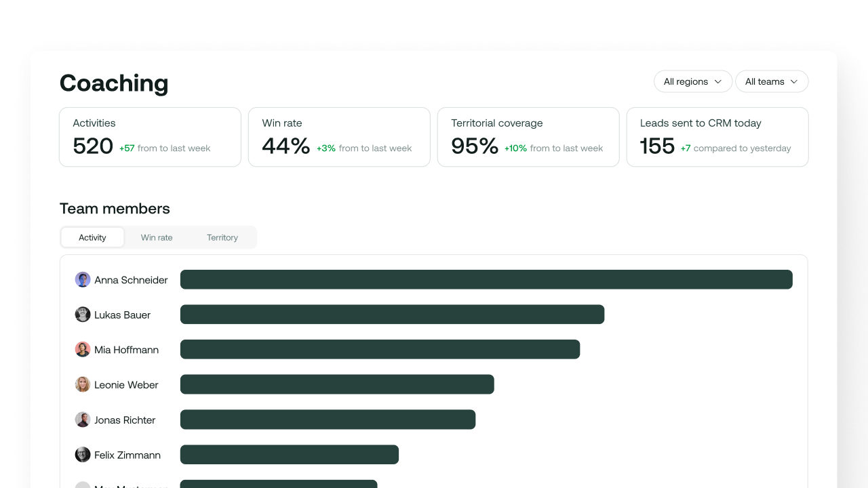868x488 pixels.
Task: Select the Win rate tab
Action: click(x=157, y=237)
